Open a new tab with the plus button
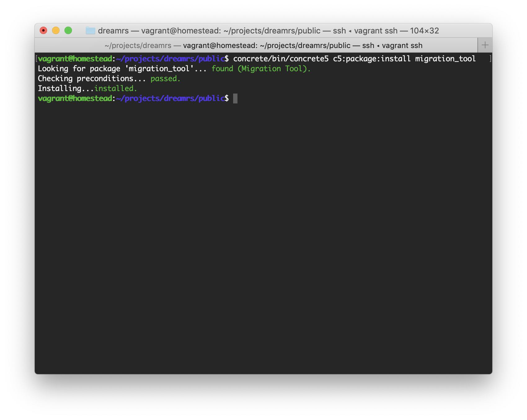 485,45
